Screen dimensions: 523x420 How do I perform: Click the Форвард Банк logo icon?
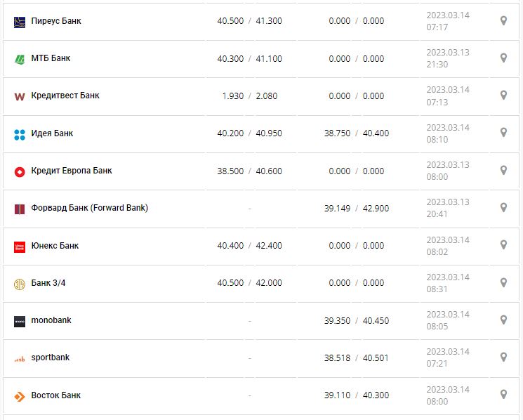pos(20,209)
